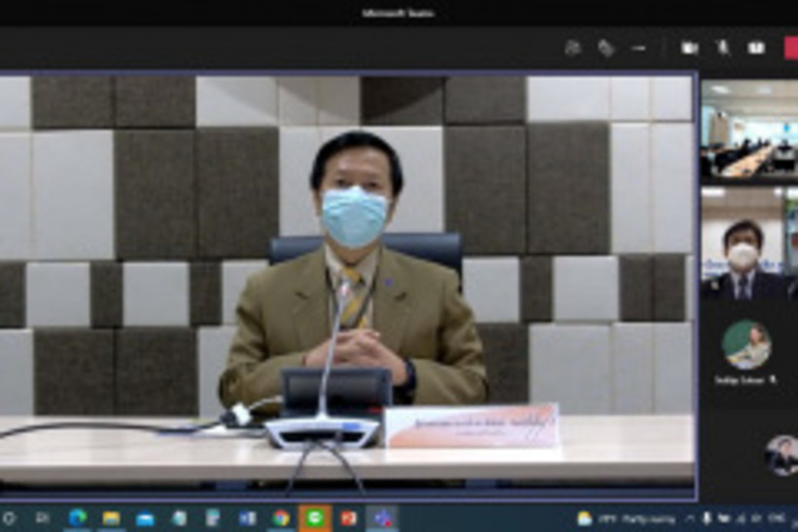Image resolution: width=798 pixels, height=532 pixels.
Task: Open Task View on the taskbar
Action: pyautogui.click(x=43, y=518)
